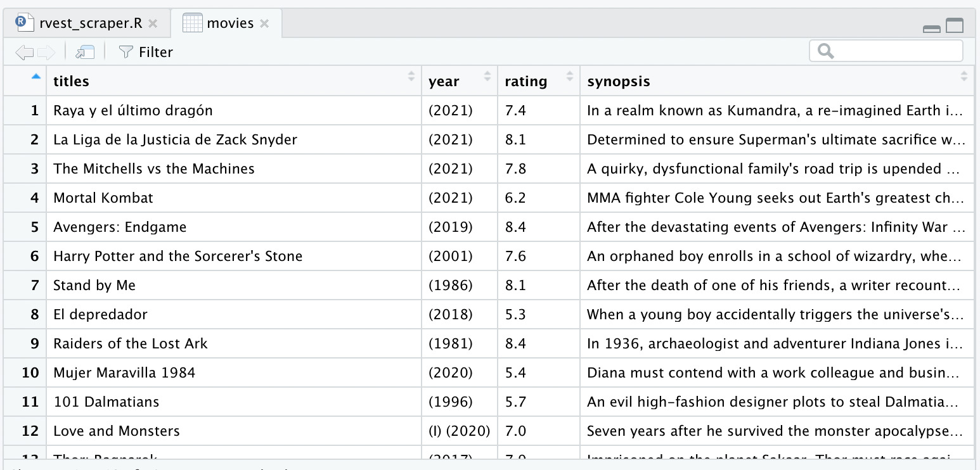
Task: Click rating 6.2 for Mortal Kombat
Action: click(539, 198)
